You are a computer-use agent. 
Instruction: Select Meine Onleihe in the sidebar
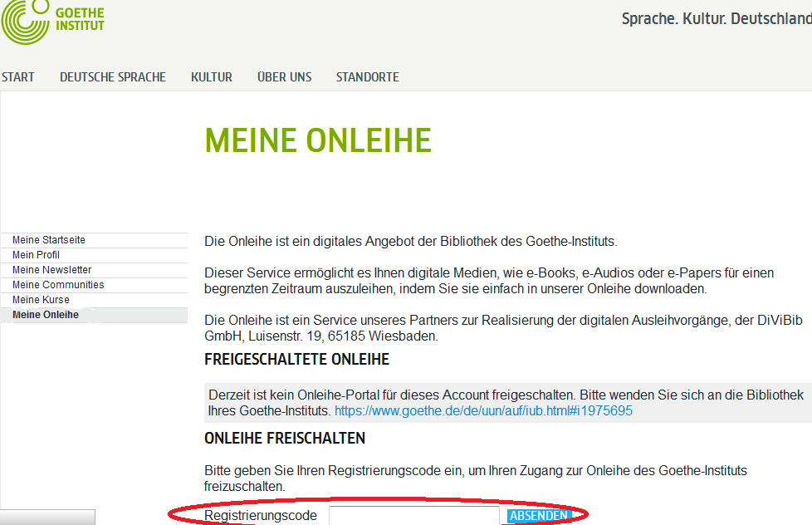click(x=95, y=315)
